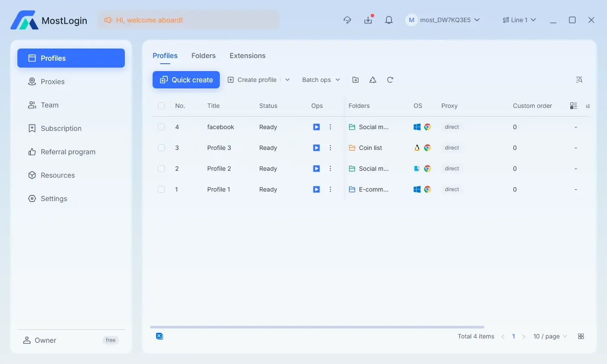Screen dimensions: 607x364
Task: Open Proxies in the sidebar
Action: pyautogui.click(x=71, y=81)
